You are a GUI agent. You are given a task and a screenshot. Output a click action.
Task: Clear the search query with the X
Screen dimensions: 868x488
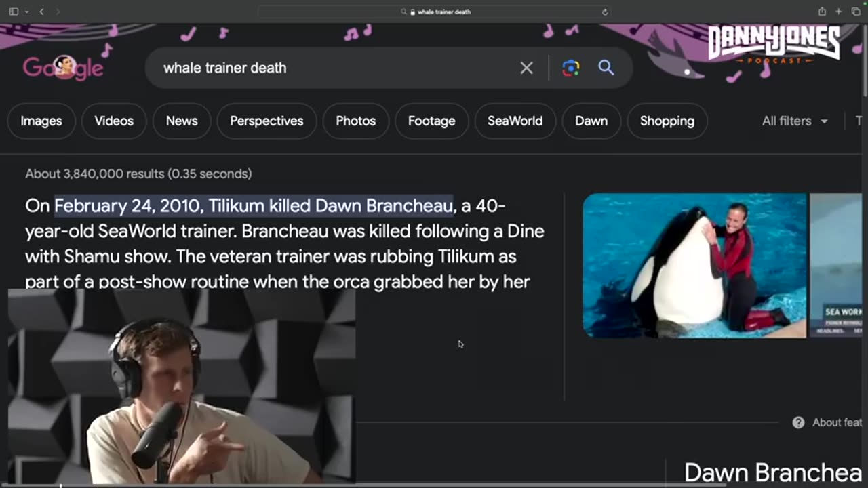(526, 68)
